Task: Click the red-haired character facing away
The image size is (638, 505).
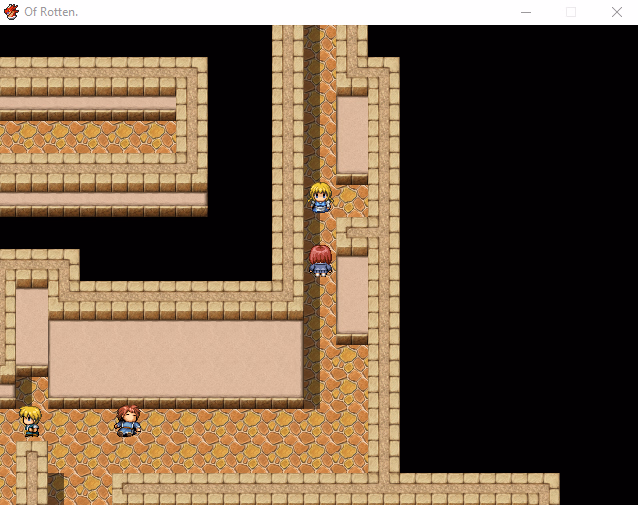Action: [x=320, y=260]
